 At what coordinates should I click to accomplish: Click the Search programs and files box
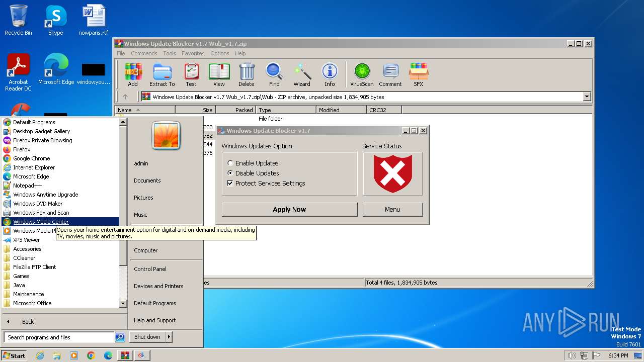tap(59, 337)
